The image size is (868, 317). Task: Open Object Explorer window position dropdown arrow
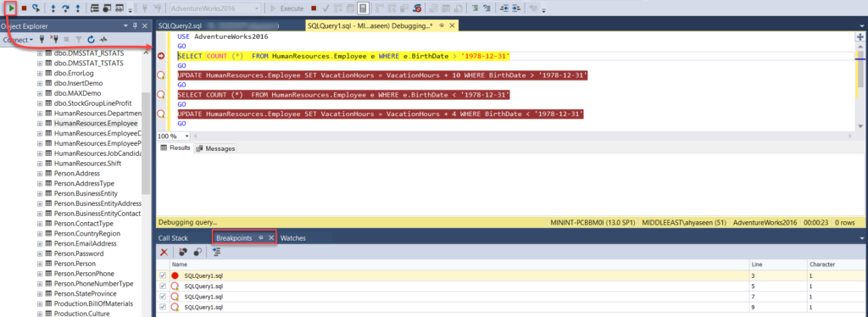pyautogui.click(x=125, y=26)
